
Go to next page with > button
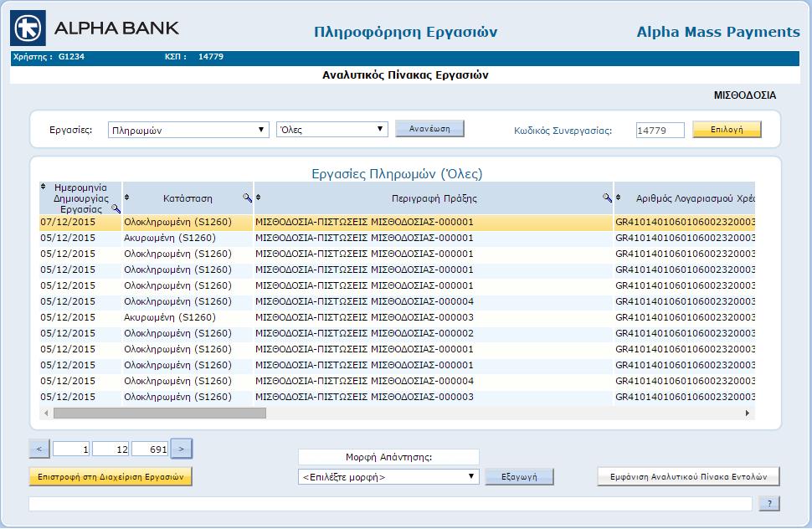tap(182, 449)
